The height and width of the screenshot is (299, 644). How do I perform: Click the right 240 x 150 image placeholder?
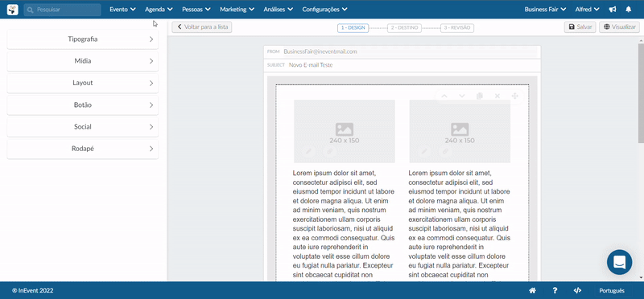pyautogui.click(x=460, y=131)
